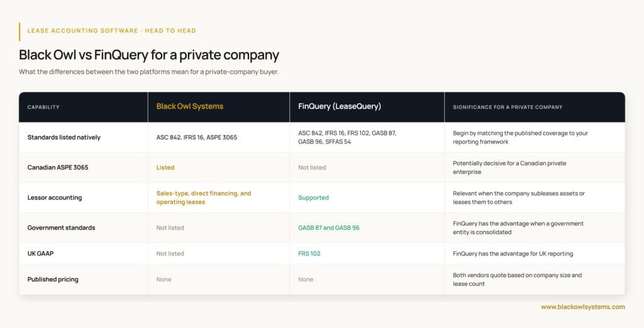
Task: Click 'Relevant when the company subleases assets' text
Action: (x=519, y=197)
